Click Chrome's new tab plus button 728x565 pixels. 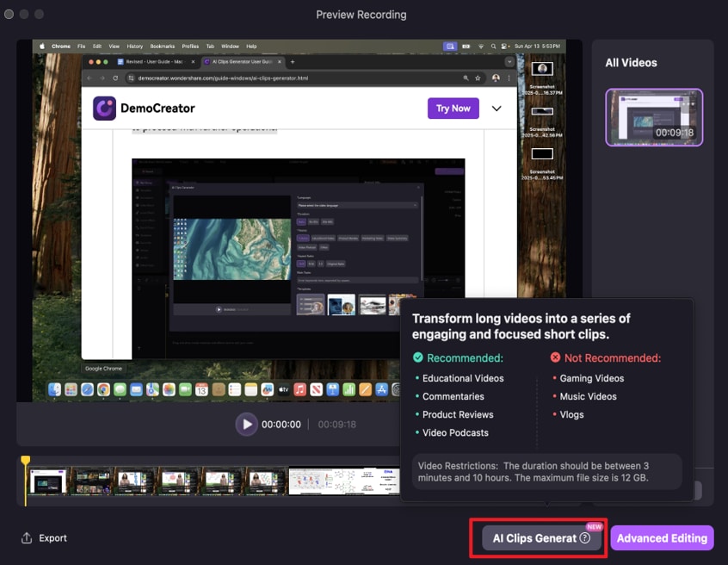pyautogui.click(x=293, y=62)
